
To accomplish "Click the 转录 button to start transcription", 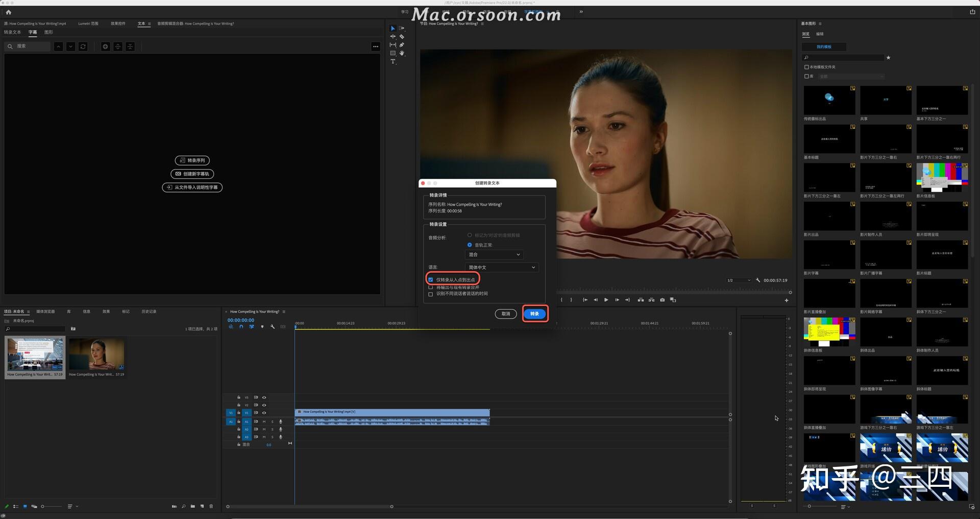I will [534, 314].
